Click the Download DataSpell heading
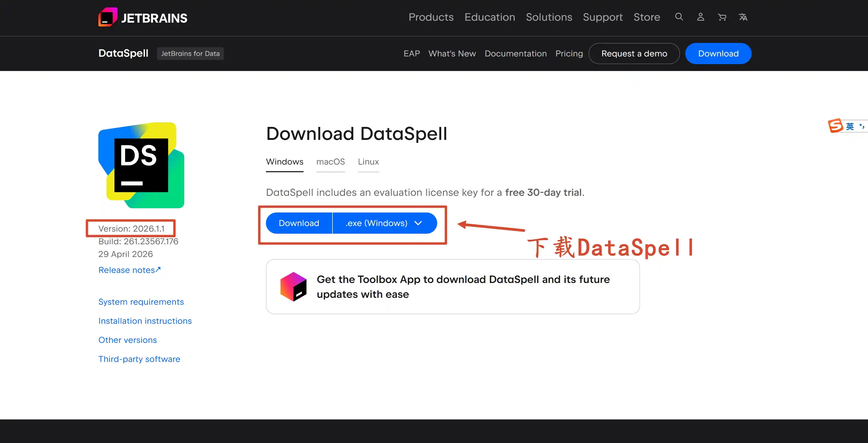868x443 pixels. pyautogui.click(x=357, y=134)
